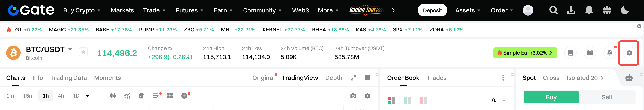This screenshot has height=110, width=644.
Task: Click the download app icon
Action: (x=571, y=10)
